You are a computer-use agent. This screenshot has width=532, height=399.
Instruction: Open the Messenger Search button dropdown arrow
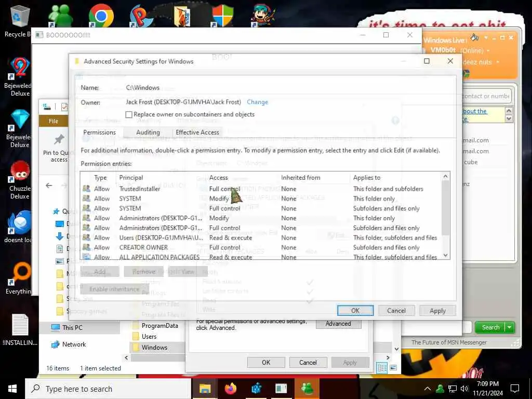(x=509, y=327)
